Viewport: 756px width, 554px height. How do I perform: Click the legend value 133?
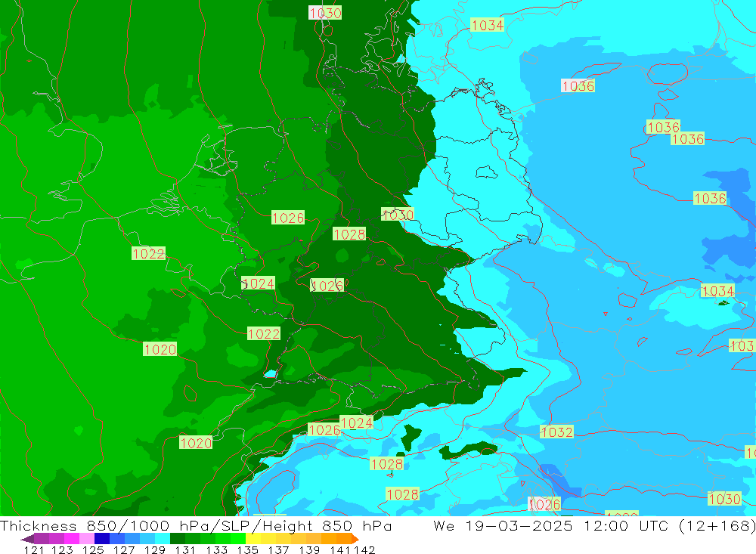216,549
